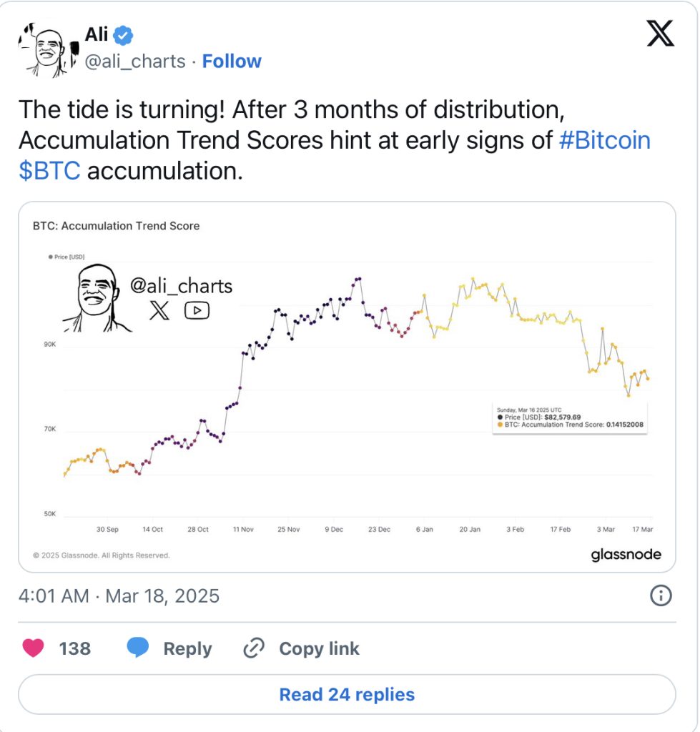
Task: Click the Reply text label
Action: point(188,648)
